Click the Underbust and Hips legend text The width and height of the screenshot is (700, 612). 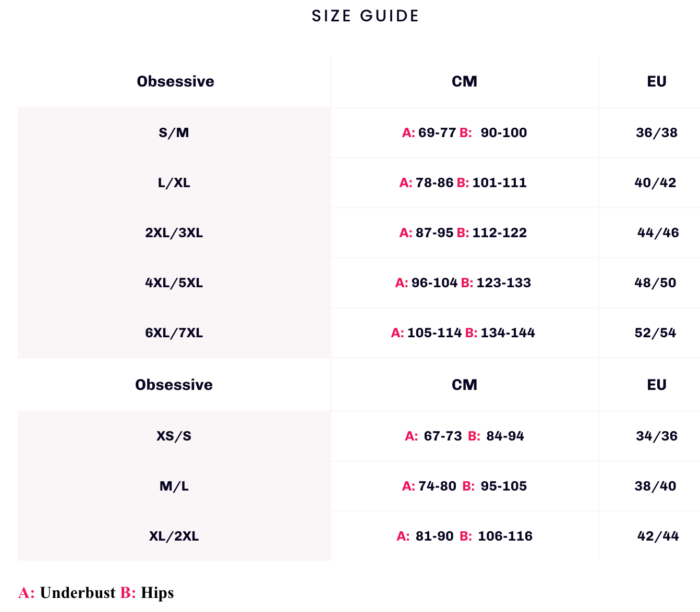tap(96, 593)
